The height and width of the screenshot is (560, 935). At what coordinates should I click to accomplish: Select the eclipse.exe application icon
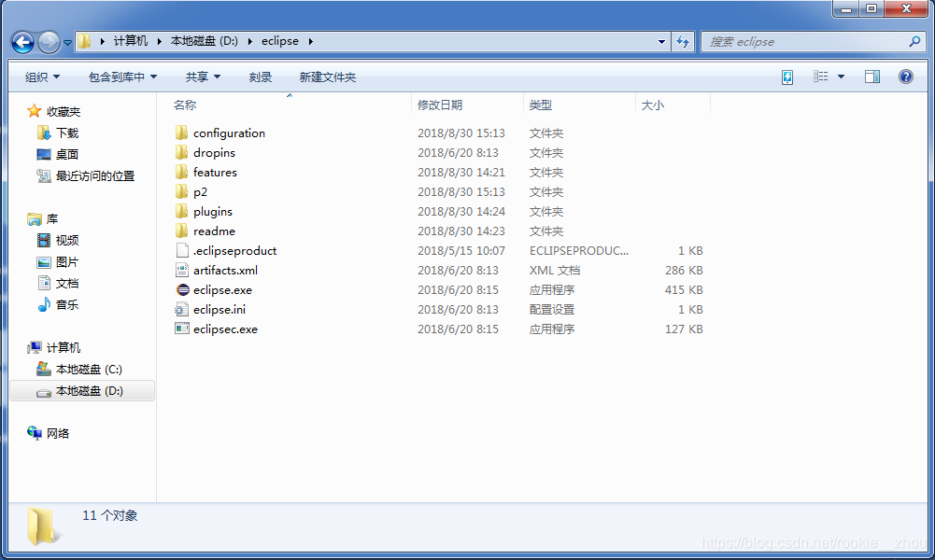pos(182,289)
